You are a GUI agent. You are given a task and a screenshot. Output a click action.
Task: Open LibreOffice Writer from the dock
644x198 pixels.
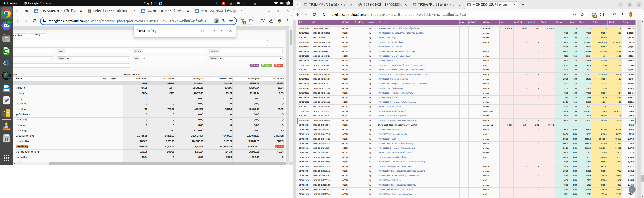click(7, 88)
